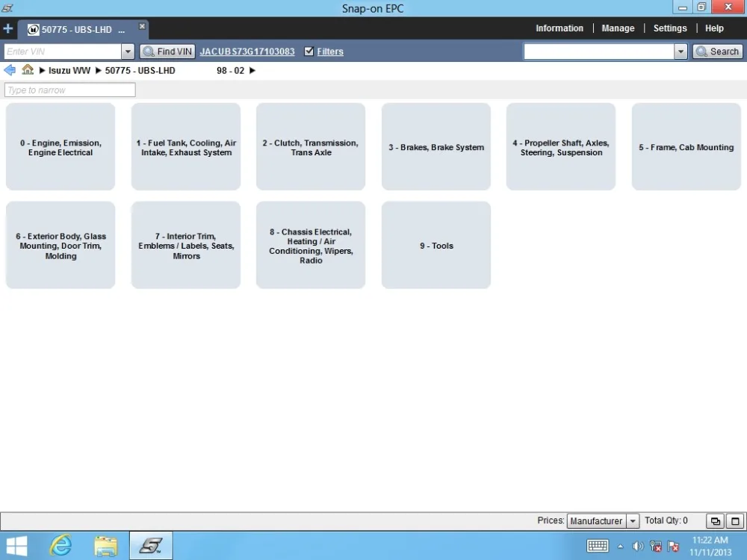Show hidden system tray icons
Screen dimensions: 747x560
(x=620, y=547)
